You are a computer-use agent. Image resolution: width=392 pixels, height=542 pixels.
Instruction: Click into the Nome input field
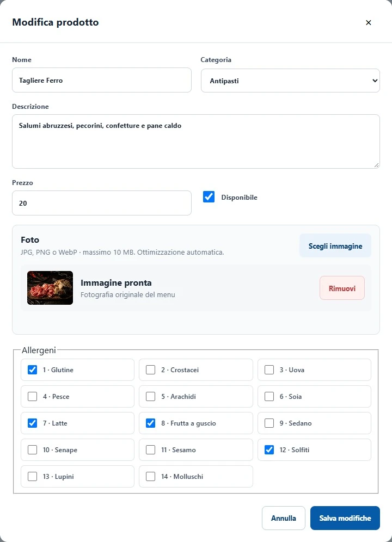point(102,80)
